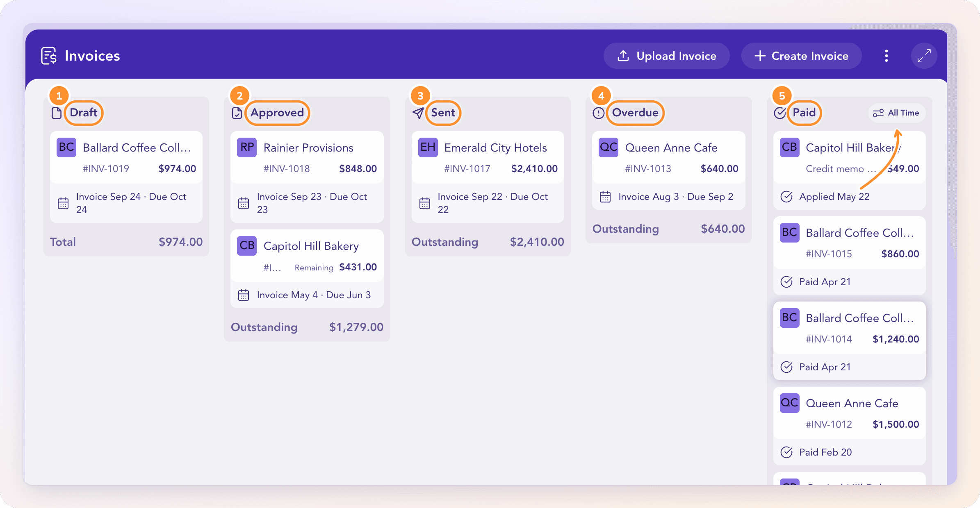Click the QC avatar on INV-1013 card
The width and height of the screenshot is (980, 508).
(x=609, y=147)
